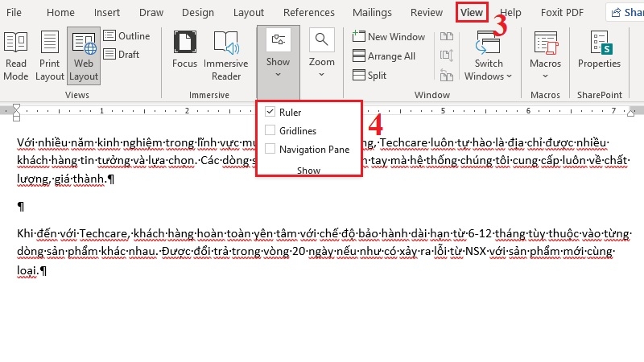This screenshot has height=362, width=644.
Task: Open a New Window
Action: [389, 36]
